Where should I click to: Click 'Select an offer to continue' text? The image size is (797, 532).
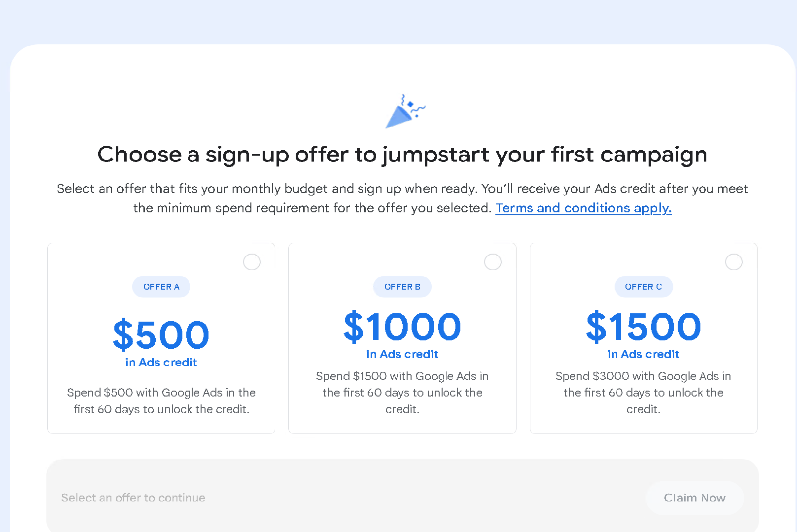[x=133, y=498]
